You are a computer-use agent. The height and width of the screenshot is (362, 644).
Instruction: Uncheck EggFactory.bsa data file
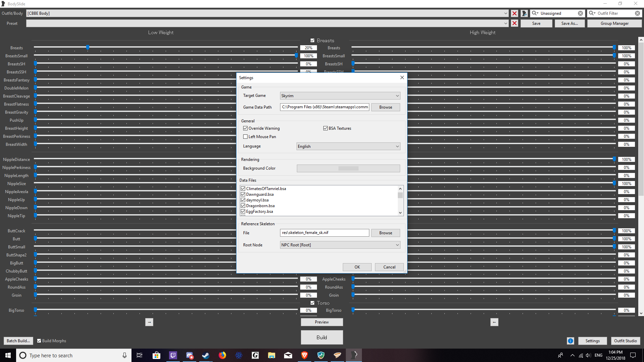coord(243,212)
